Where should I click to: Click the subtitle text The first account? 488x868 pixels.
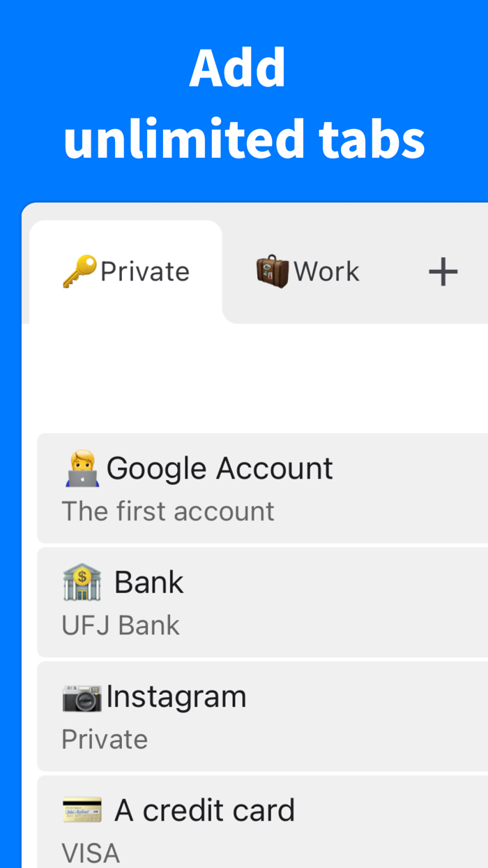click(x=168, y=510)
